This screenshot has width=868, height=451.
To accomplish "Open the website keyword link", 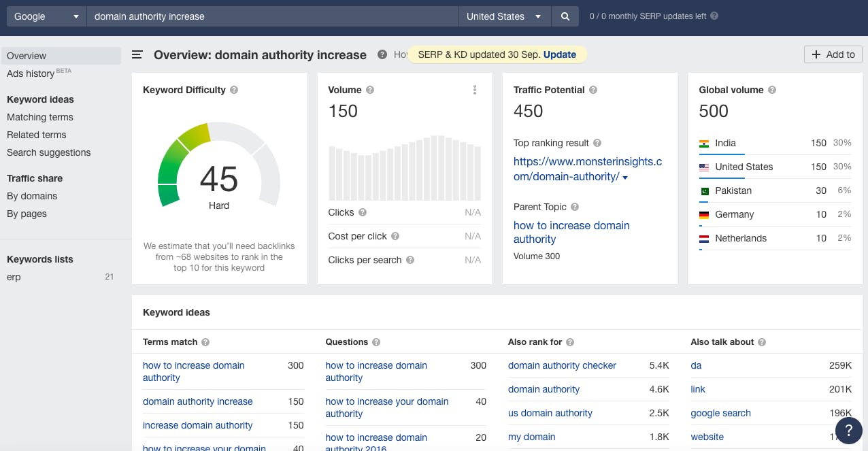I will (707, 437).
